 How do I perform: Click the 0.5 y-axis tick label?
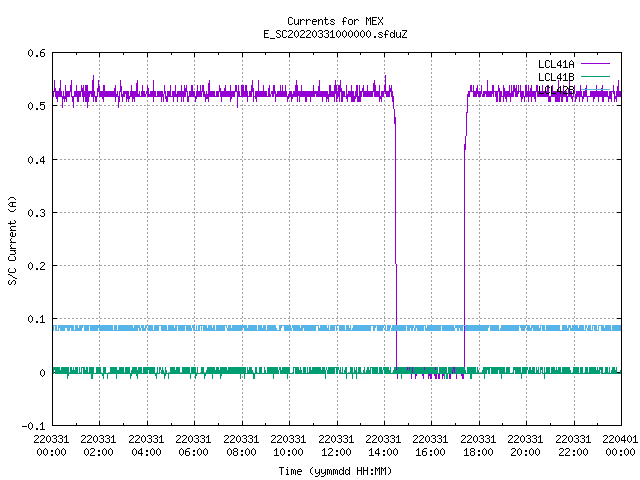tap(37, 106)
